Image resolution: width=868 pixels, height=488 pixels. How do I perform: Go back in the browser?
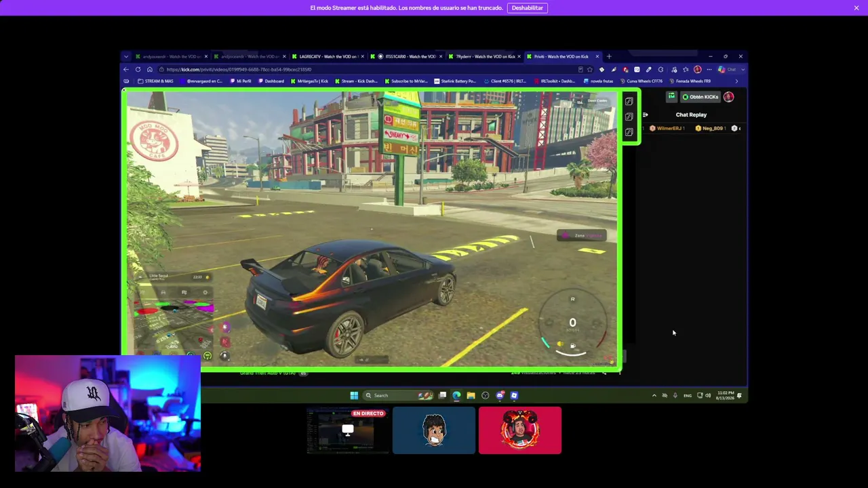coord(126,69)
